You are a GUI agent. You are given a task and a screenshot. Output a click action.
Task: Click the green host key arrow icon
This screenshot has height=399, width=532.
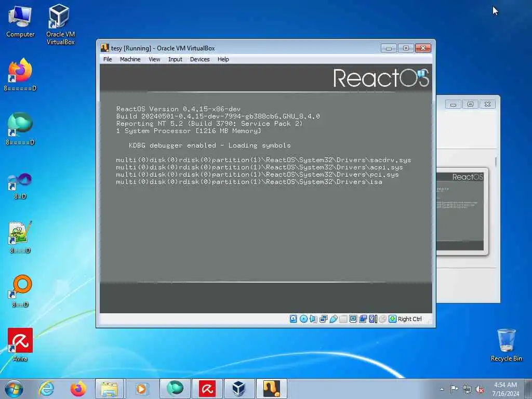tap(392, 319)
